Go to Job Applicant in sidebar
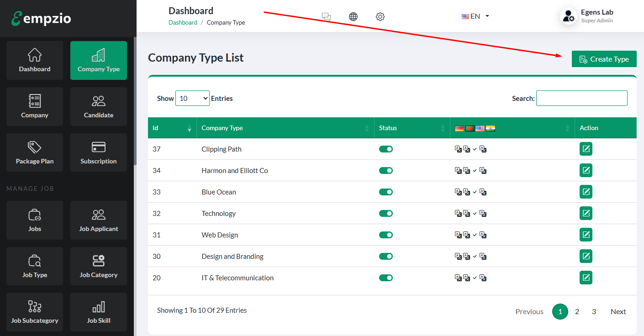Viewport: 644px width, 336px height. [99, 220]
